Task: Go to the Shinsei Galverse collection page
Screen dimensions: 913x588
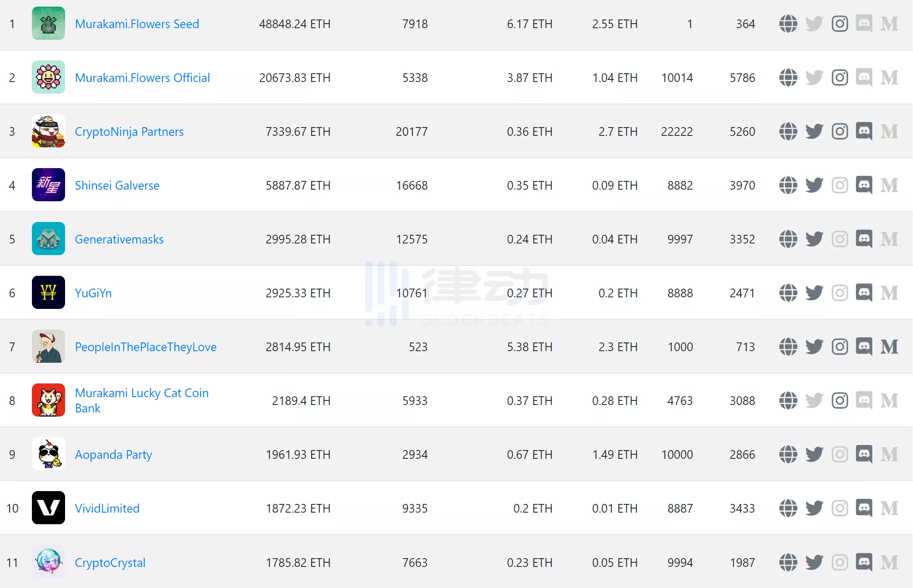Action: 117,186
